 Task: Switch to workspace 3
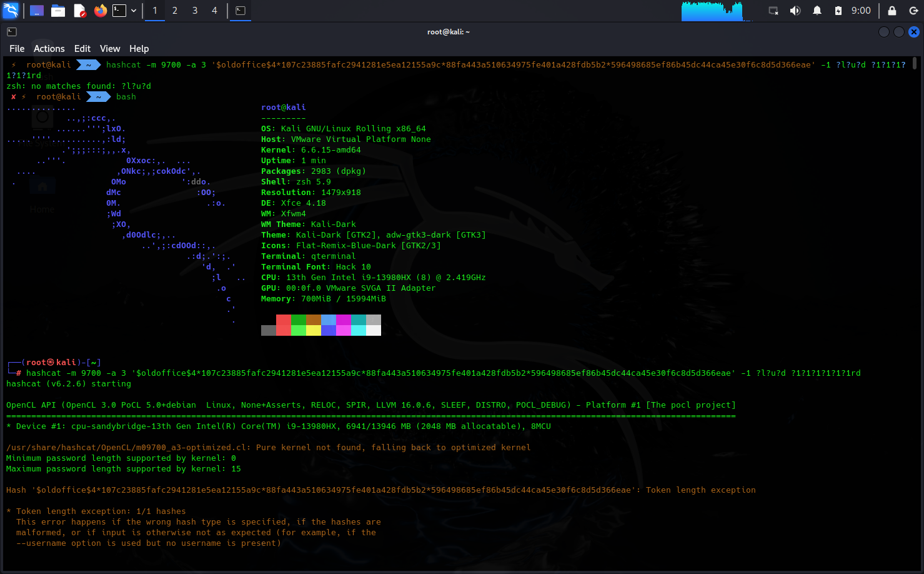pos(195,11)
